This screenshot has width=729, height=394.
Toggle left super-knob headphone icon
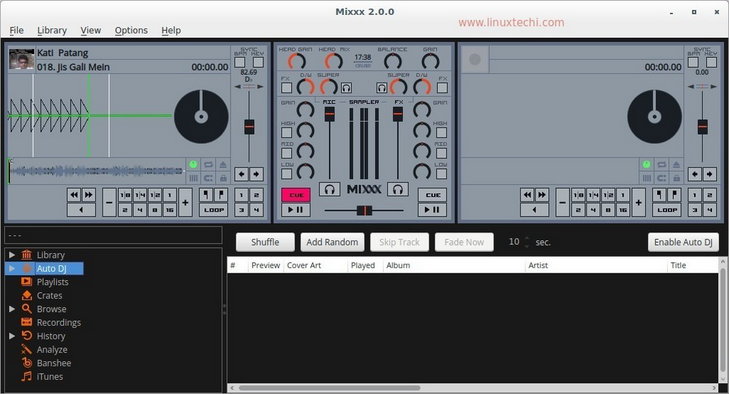coord(346,87)
